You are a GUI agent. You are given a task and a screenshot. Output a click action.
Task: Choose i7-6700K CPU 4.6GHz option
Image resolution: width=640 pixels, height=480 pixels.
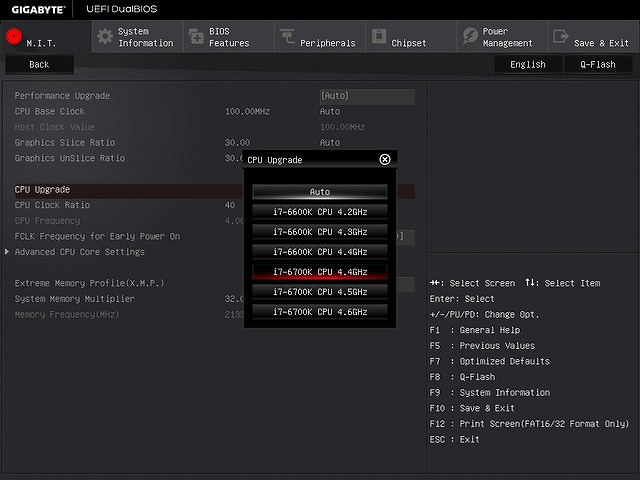(320, 312)
